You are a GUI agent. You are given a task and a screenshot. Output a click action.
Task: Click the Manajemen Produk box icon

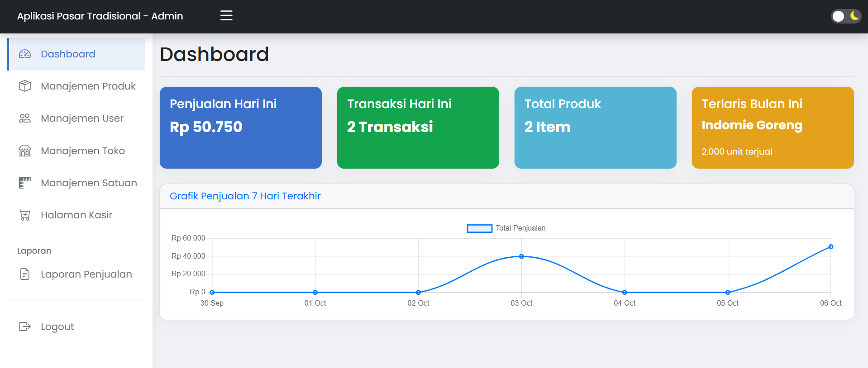point(25,86)
